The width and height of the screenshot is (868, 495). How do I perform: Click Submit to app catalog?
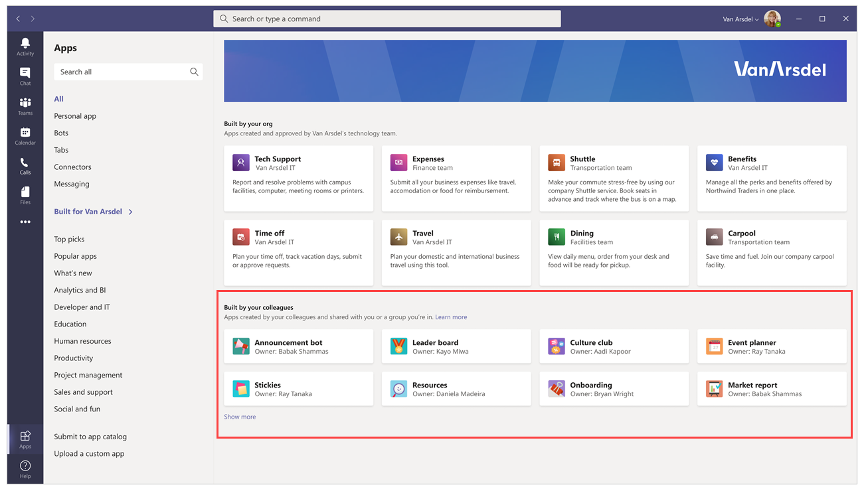click(x=90, y=437)
